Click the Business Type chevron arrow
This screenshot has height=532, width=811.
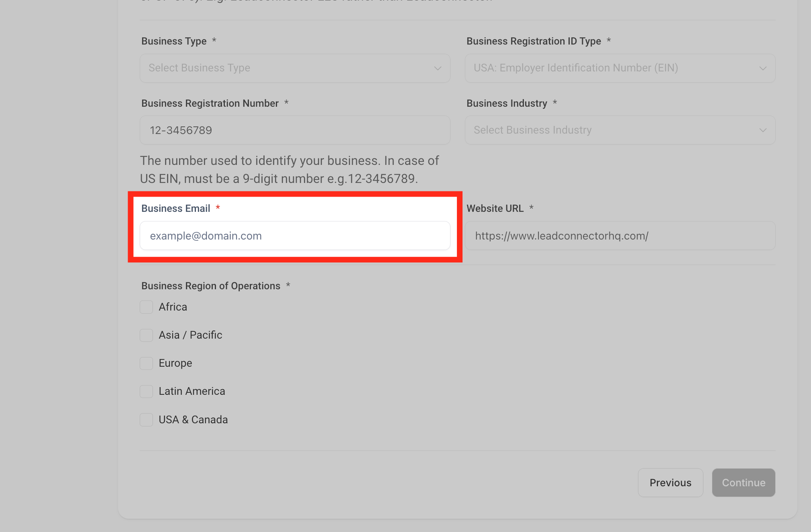438,68
